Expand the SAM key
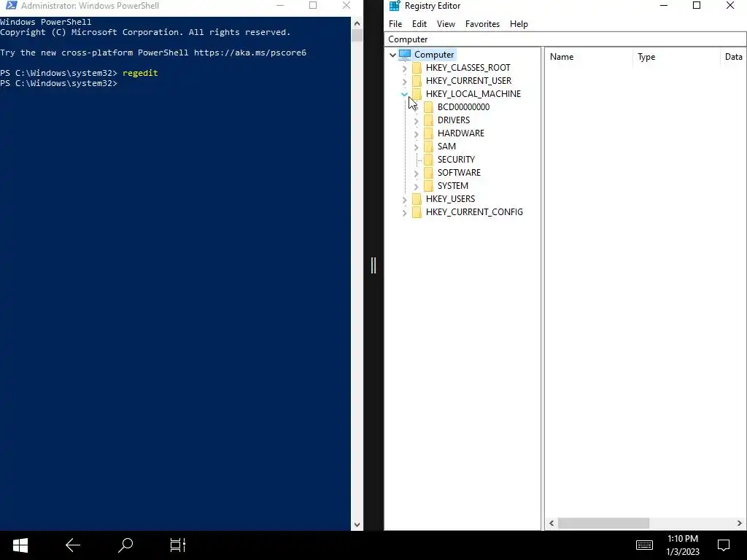The image size is (747, 560). pyautogui.click(x=416, y=147)
